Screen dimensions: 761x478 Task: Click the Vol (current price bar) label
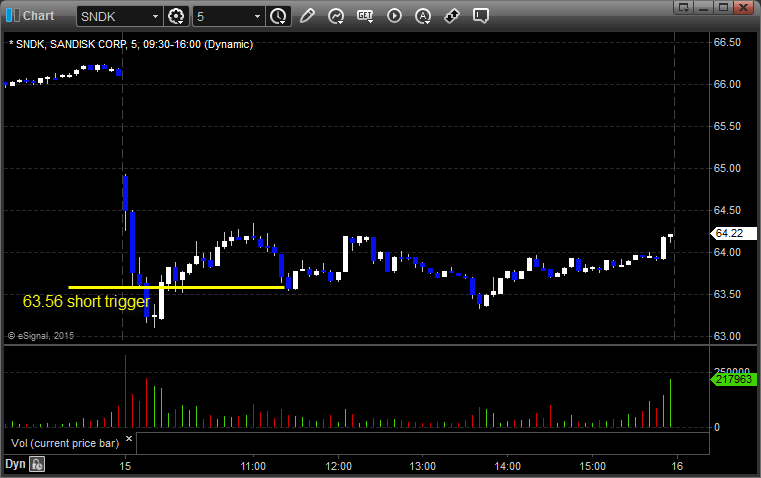pos(65,444)
